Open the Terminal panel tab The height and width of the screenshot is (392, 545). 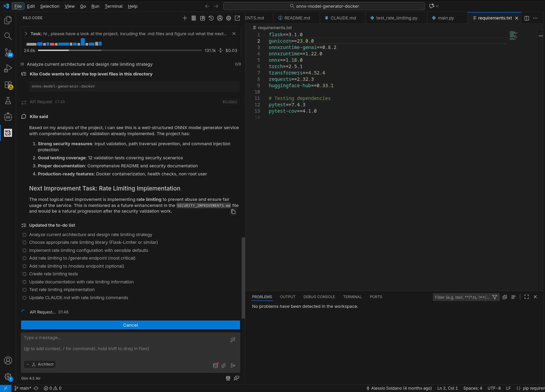pyautogui.click(x=352, y=297)
